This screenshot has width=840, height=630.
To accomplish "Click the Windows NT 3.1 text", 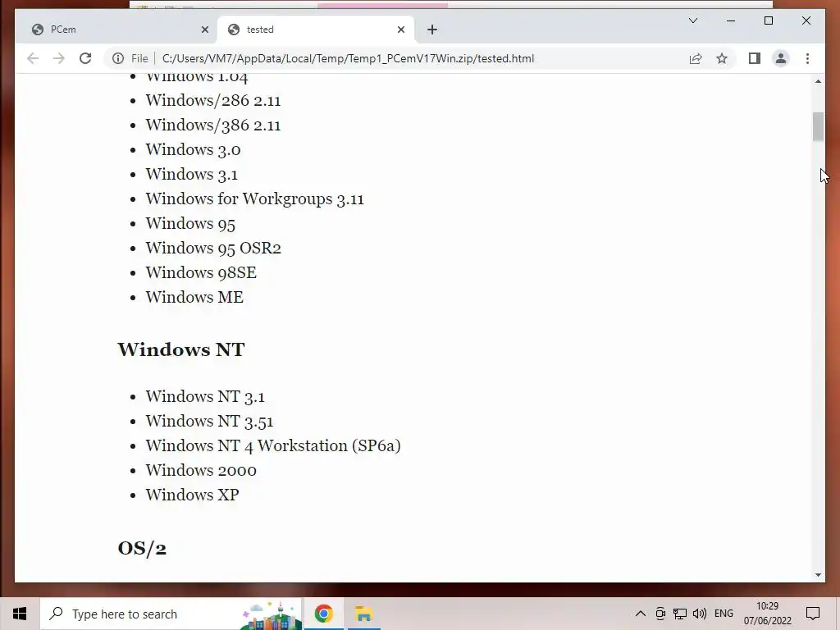I will click(x=204, y=396).
